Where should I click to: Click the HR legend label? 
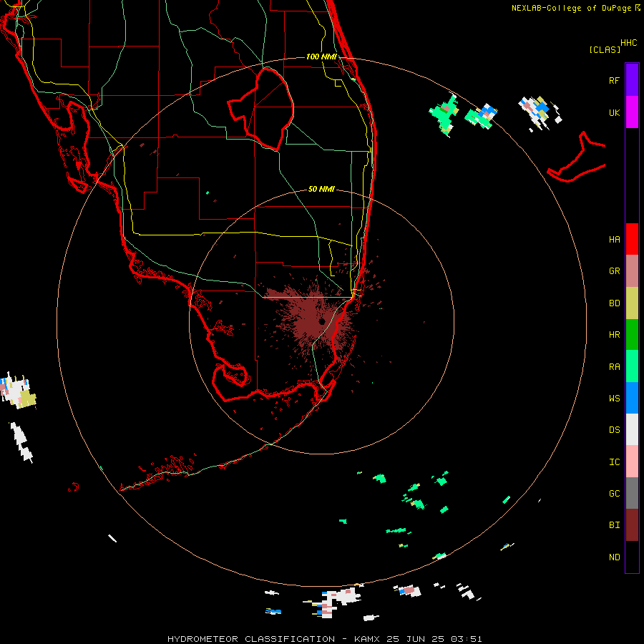(614, 335)
